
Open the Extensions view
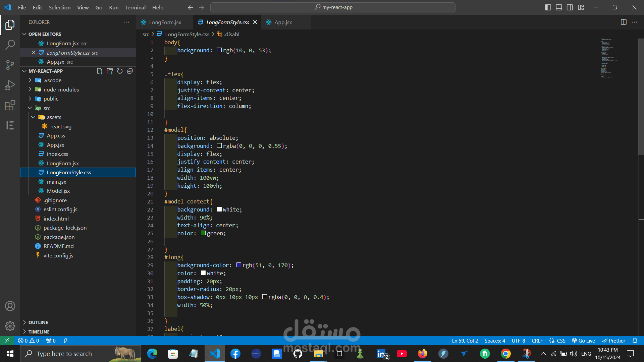pos(10,105)
